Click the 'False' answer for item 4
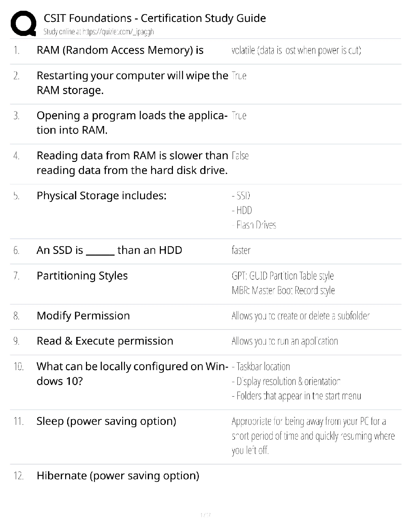This screenshot has height=532, width=411. (240, 156)
